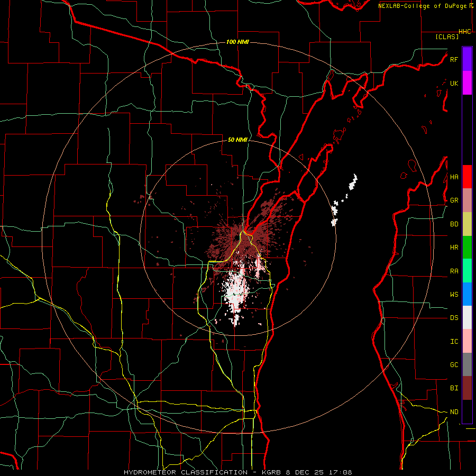Click the 'DS' legend label
The height and width of the screenshot is (476, 476).
454,317
